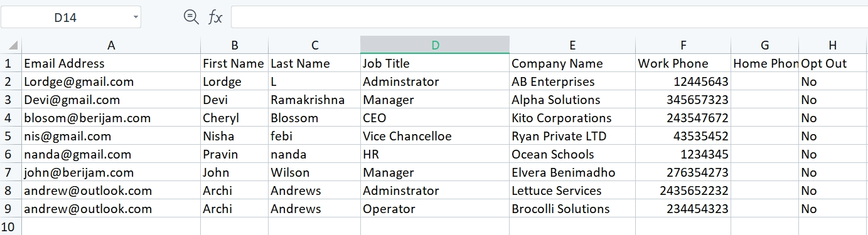Click the zoom magnifier icon beside fx

click(x=191, y=18)
